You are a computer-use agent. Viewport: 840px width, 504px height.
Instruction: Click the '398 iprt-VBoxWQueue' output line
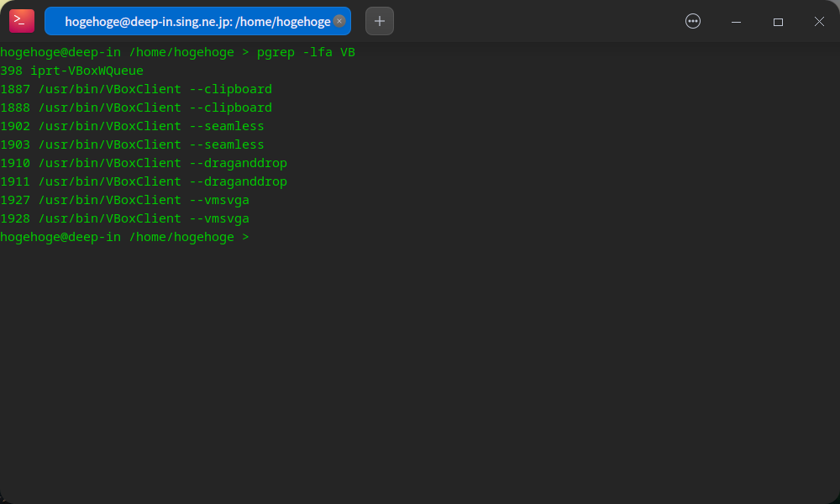tap(71, 71)
